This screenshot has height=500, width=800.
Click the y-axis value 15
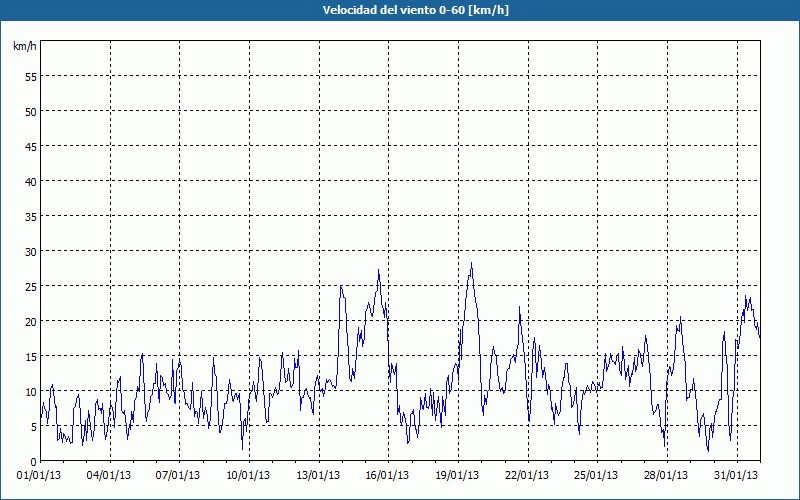pyautogui.click(x=31, y=356)
